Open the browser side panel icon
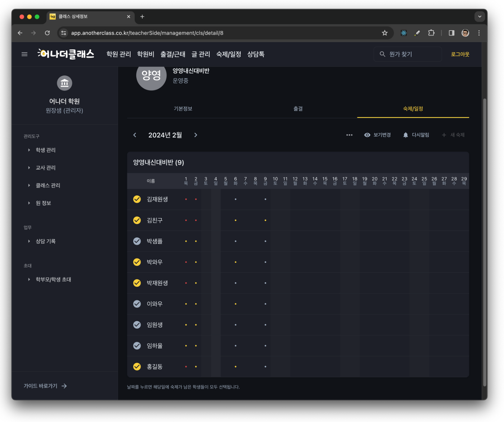The width and height of the screenshot is (504, 422). point(451,33)
